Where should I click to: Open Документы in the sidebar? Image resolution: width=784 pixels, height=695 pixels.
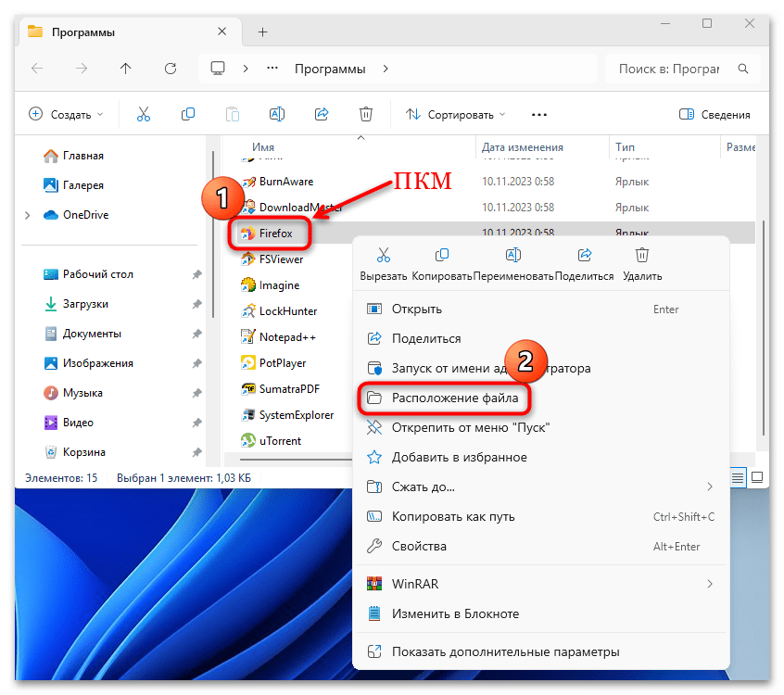pos(82,334)
